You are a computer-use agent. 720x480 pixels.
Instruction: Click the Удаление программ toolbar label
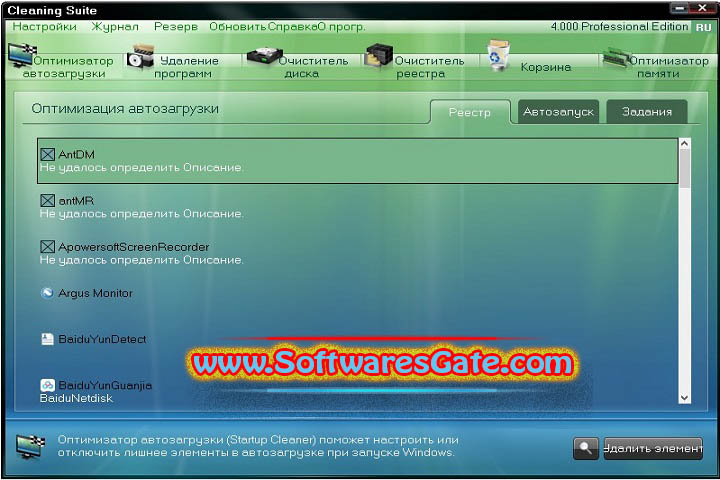pyautogui.click(x=186, y=67)
